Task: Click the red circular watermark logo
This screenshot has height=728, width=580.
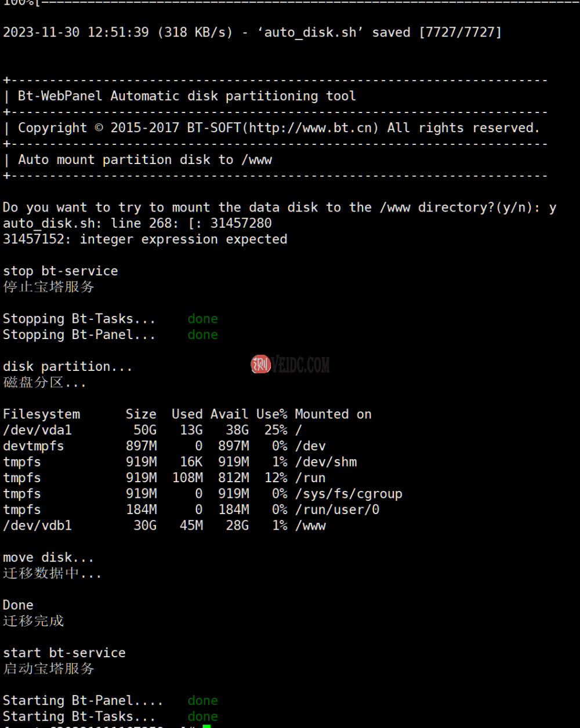Action: (260, 364)
